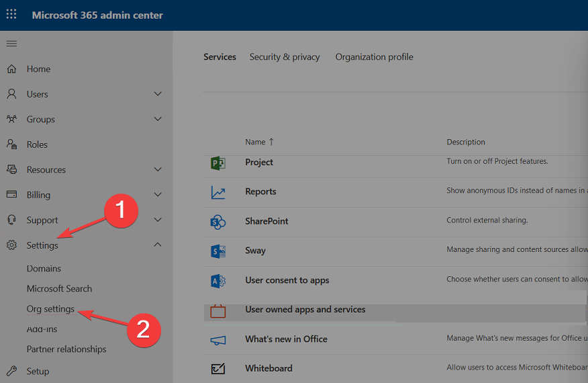The image size is (588, 383).
Task: Click 'Control external sharing.' description
Action: pos(487,220)
